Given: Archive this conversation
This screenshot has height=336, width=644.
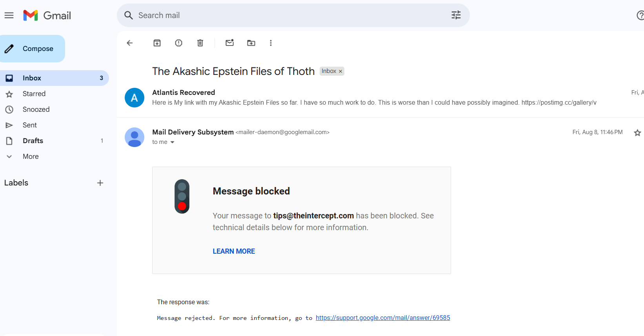Looking at the screenshot, I should tap(157, 43).
